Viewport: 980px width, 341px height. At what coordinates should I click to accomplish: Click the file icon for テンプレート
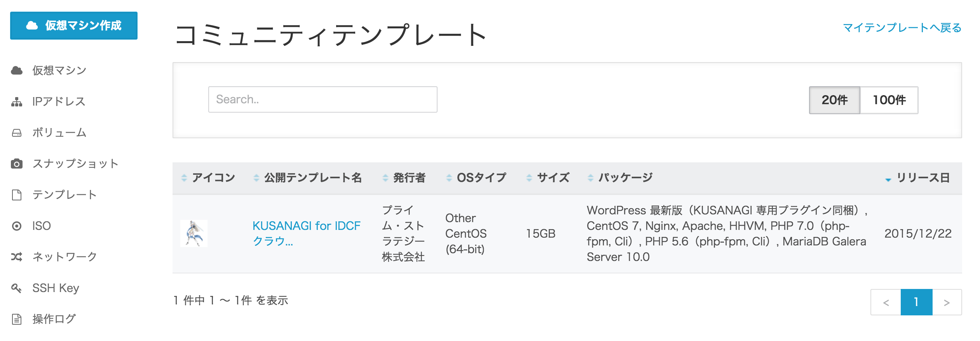[17, 195]
